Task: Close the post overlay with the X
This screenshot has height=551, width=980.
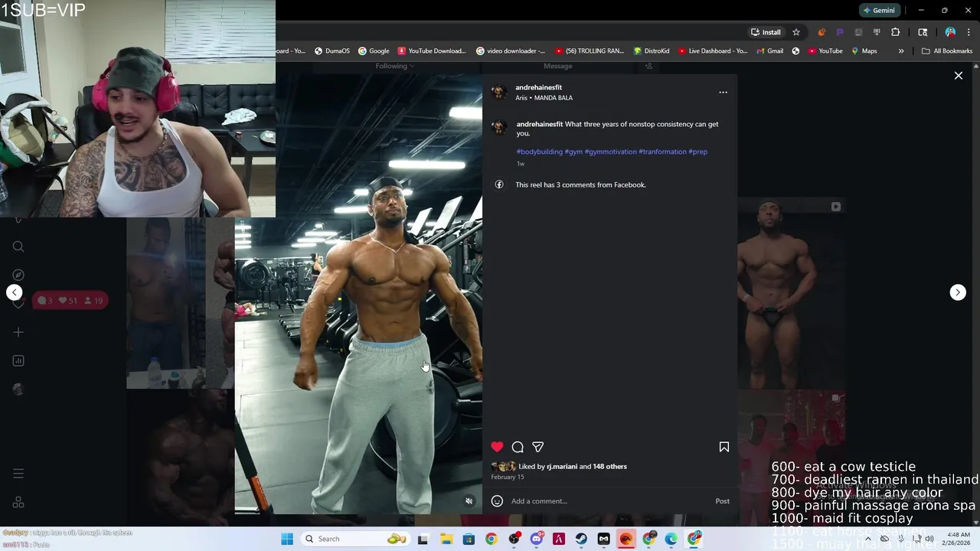Action: point(958,76)
